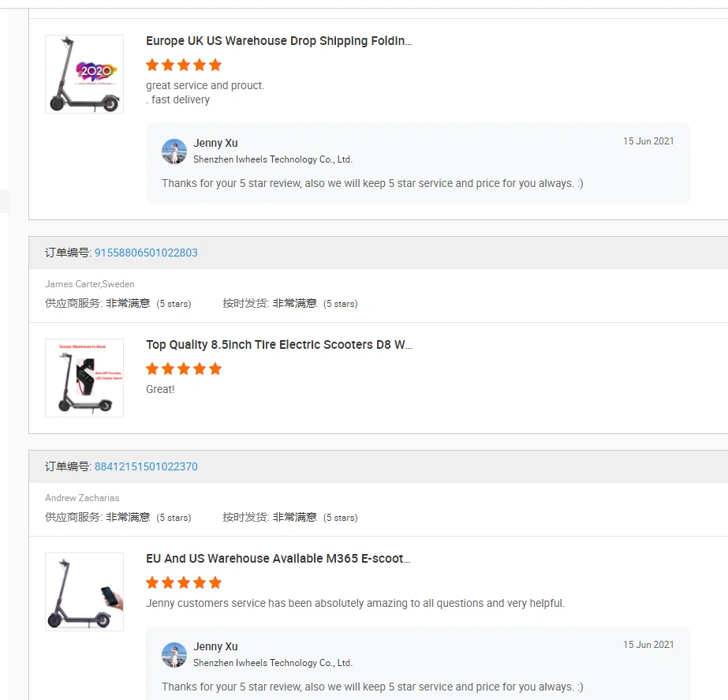
Task: Click star rating under Top Quality 8.5inch scooter
Action: [184, 369]
